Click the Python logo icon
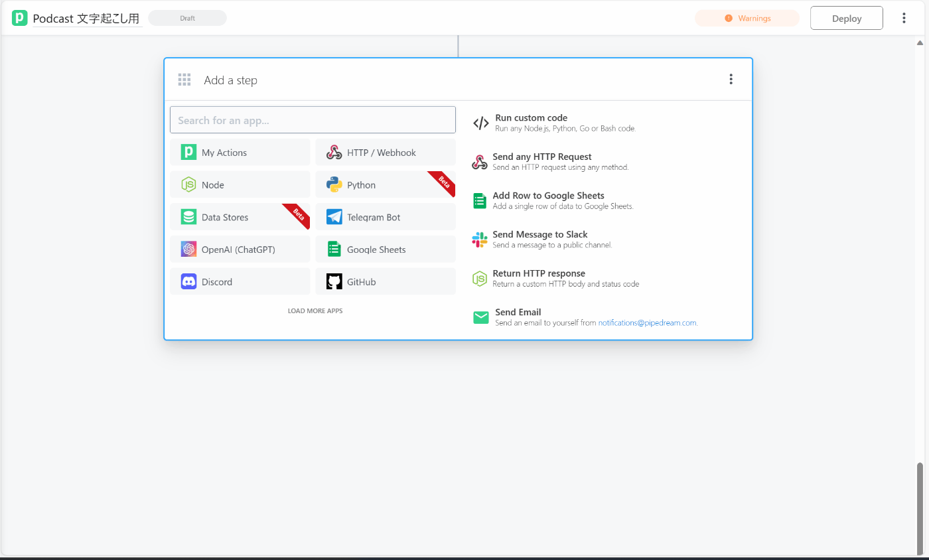Viewport: 929px width, 560px height. point(334,184)
